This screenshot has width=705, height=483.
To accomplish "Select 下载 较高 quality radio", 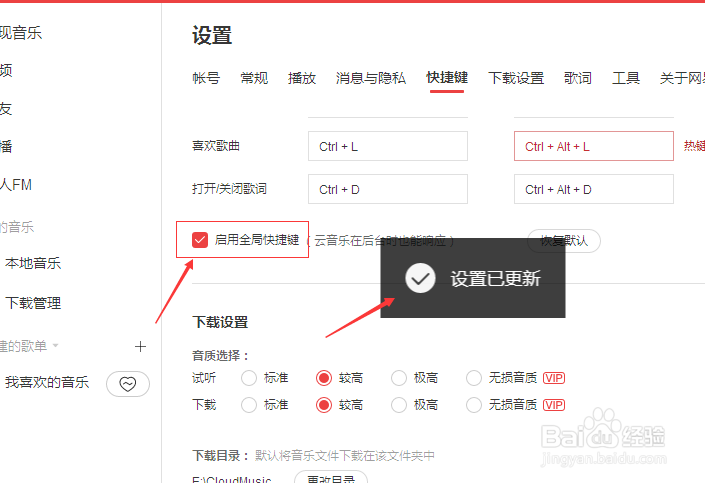I will click(x=324, y=405).
